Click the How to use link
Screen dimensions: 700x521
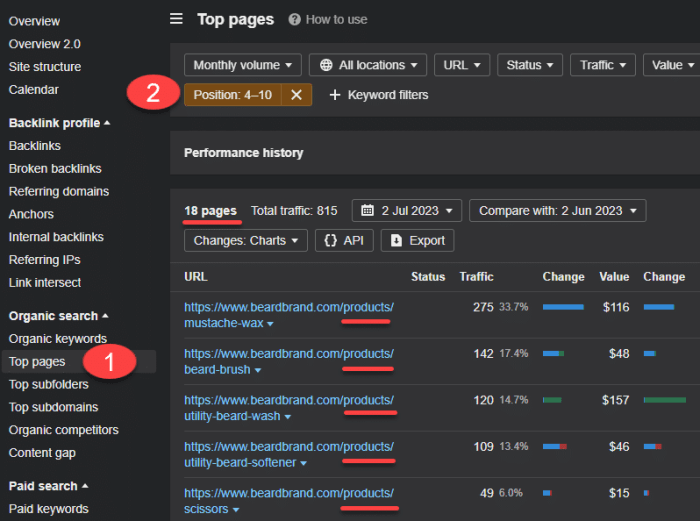(x=336, y=19)
